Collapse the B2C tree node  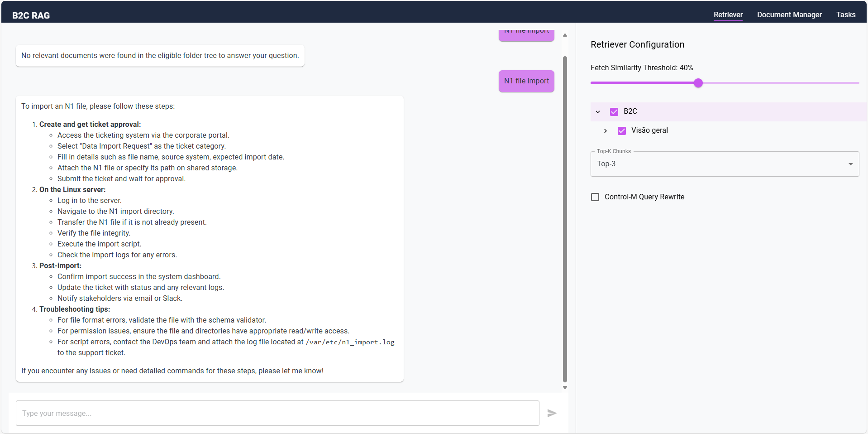[598, 112]
